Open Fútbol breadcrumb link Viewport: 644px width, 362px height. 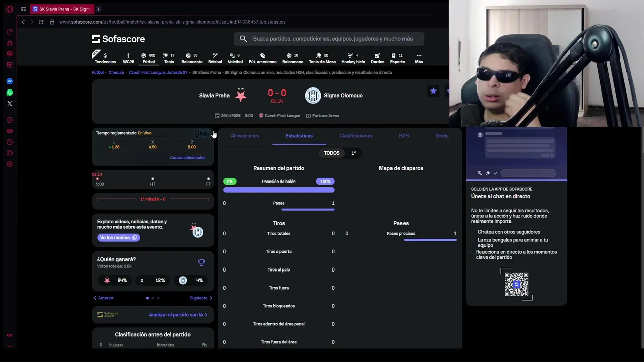pos(98,72)
